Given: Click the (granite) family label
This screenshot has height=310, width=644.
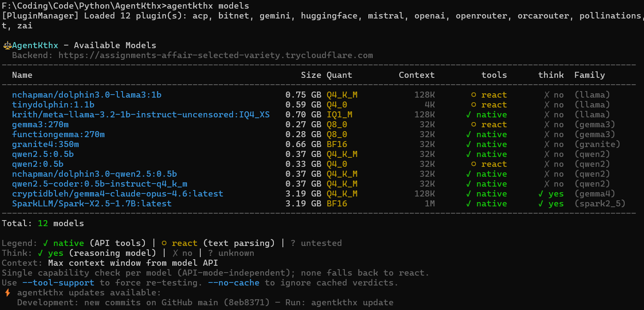Looking at the screenshot, I should (598, 144).
